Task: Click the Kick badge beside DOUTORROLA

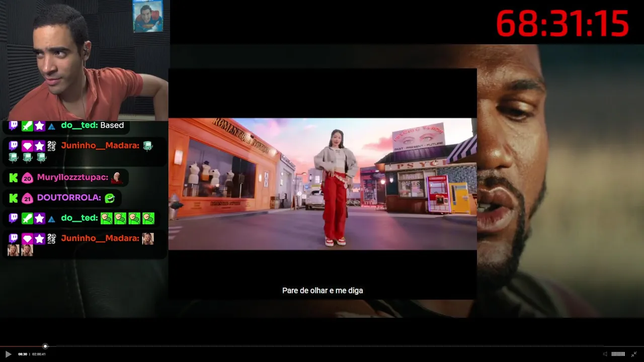Action: point(14,198)
